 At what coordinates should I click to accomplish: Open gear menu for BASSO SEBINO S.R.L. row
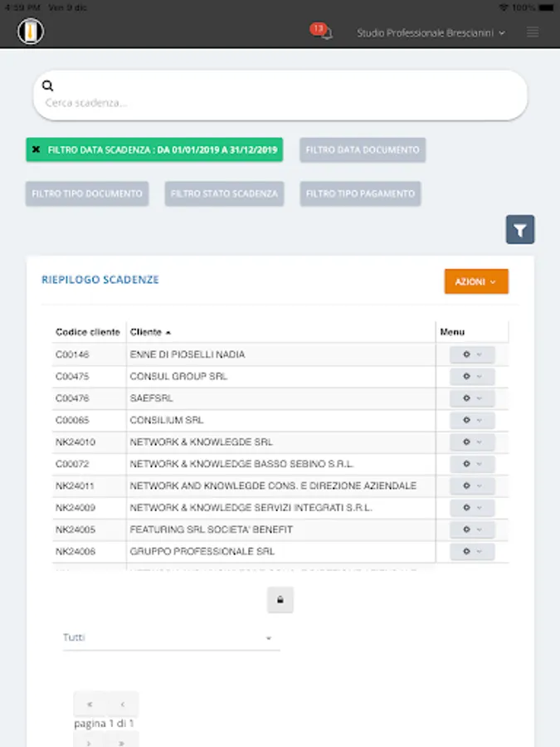pos(472,464)
